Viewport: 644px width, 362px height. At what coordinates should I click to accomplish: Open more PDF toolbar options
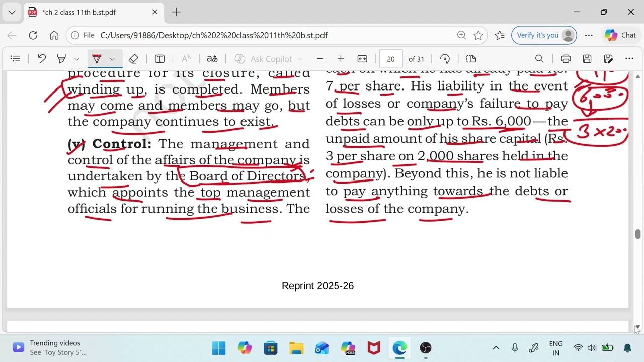629,59
